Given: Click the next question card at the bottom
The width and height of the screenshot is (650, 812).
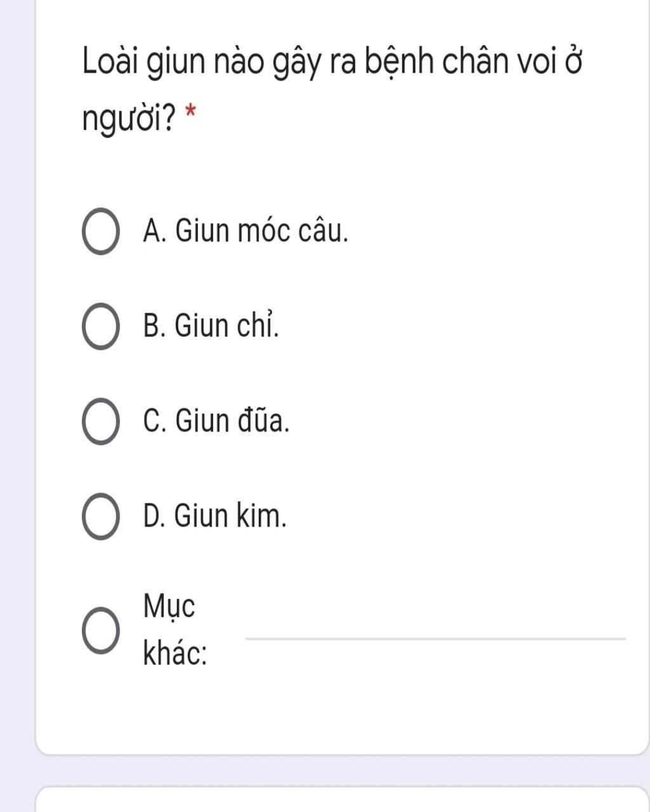Looking at the screenshot, I should click(x=343, y=799).
